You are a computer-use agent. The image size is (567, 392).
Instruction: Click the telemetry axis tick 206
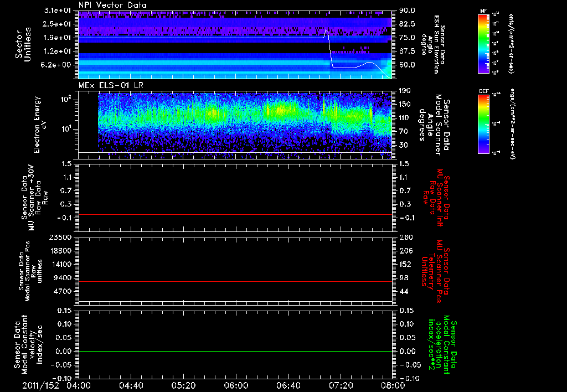[x=406, y=251]
